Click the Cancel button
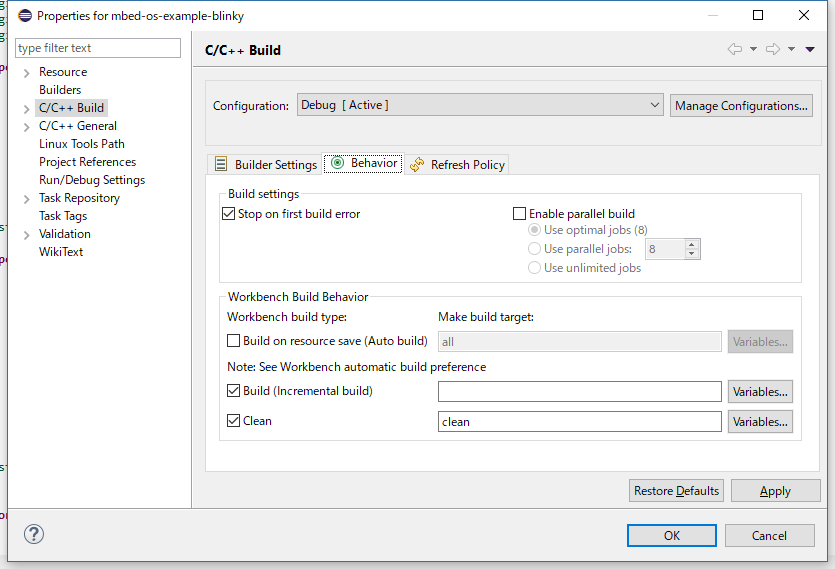The image size is (835, 569). click(769, 535)
